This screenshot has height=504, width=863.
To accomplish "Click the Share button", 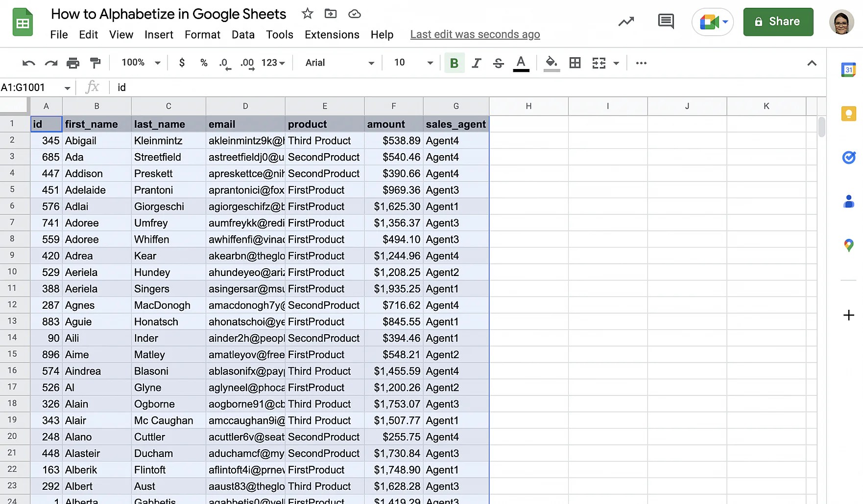I will click(x=778, y=22).
